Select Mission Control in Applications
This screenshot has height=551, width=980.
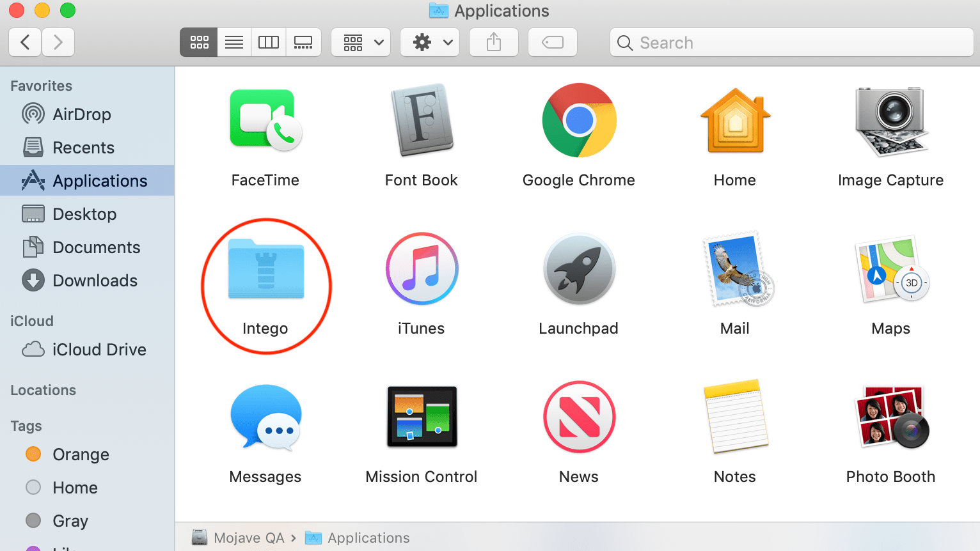click(x=421, y=417)
